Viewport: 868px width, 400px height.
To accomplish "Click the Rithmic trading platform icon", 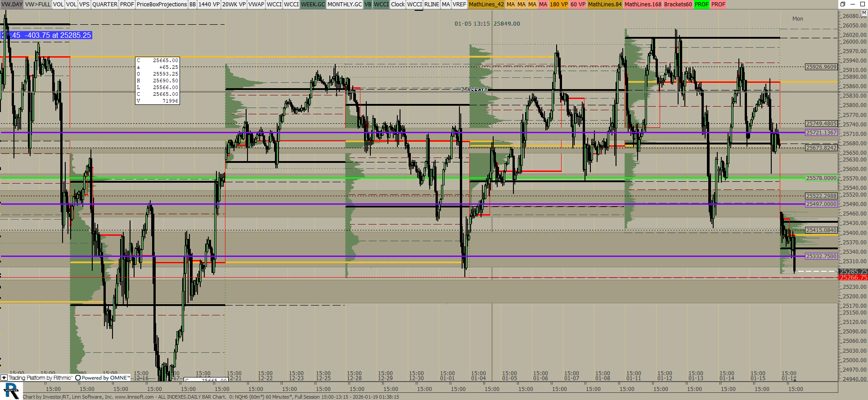I will point(4,378).
